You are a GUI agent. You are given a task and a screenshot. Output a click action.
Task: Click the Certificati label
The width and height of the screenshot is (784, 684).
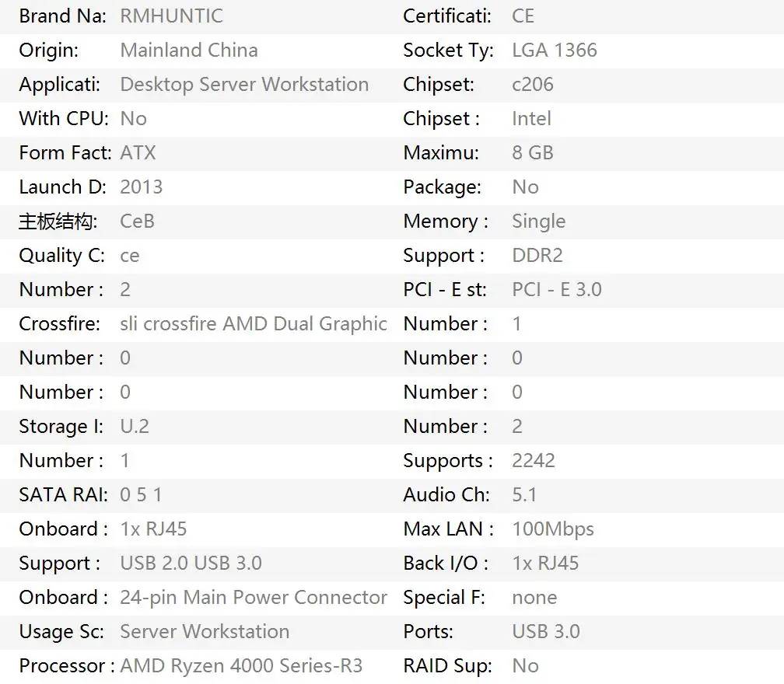(446, 16)
